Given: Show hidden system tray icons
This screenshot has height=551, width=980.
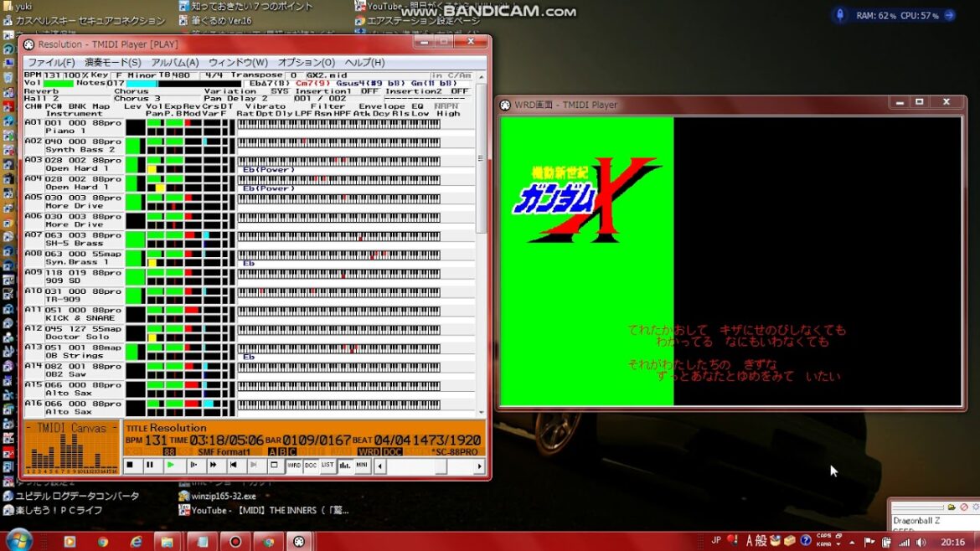Looking at the screenshot, I should pyautogui.click(x=853, y=542).
